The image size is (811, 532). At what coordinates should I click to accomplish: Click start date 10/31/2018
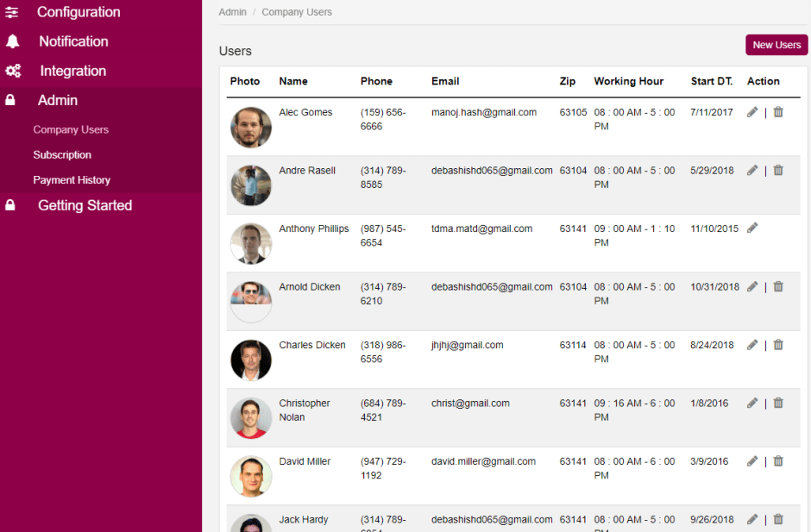tap(714, 287)
